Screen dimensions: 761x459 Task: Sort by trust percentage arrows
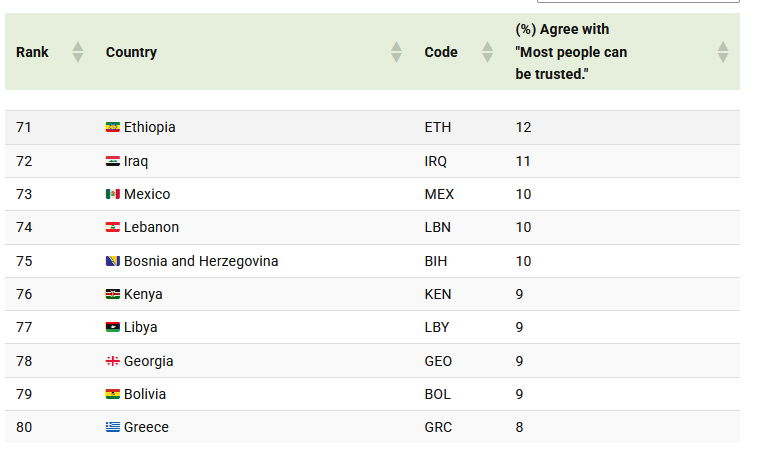[723, 52]
